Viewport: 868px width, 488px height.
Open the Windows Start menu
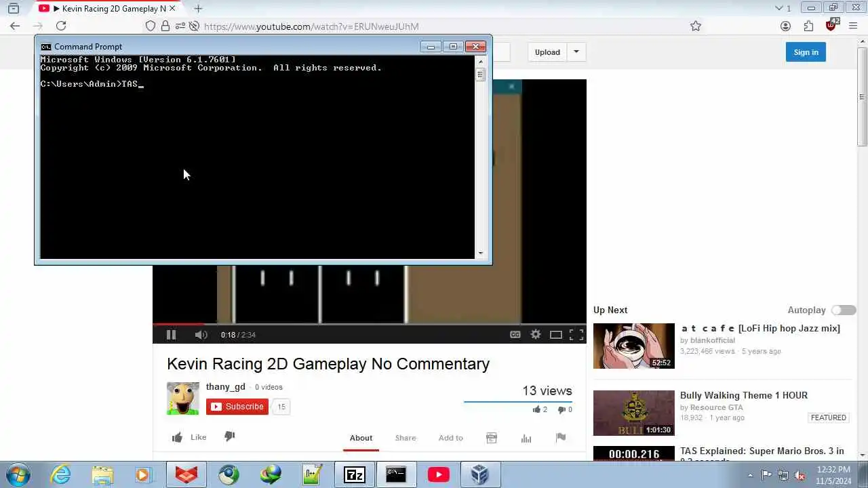click(x=18, y=474)
